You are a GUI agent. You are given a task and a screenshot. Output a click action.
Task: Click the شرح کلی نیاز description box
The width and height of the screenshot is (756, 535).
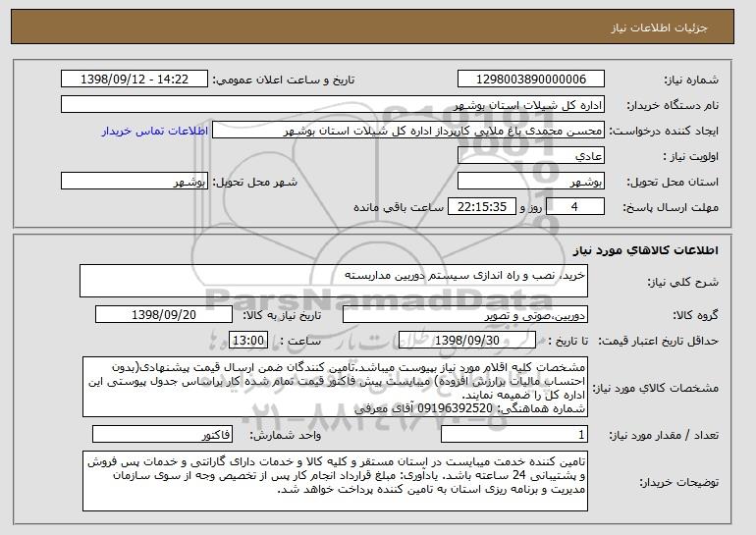click(x=334, y=281)
